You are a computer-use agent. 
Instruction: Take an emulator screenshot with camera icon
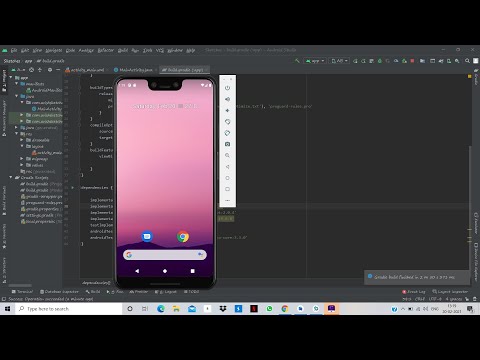coord(227,144)
